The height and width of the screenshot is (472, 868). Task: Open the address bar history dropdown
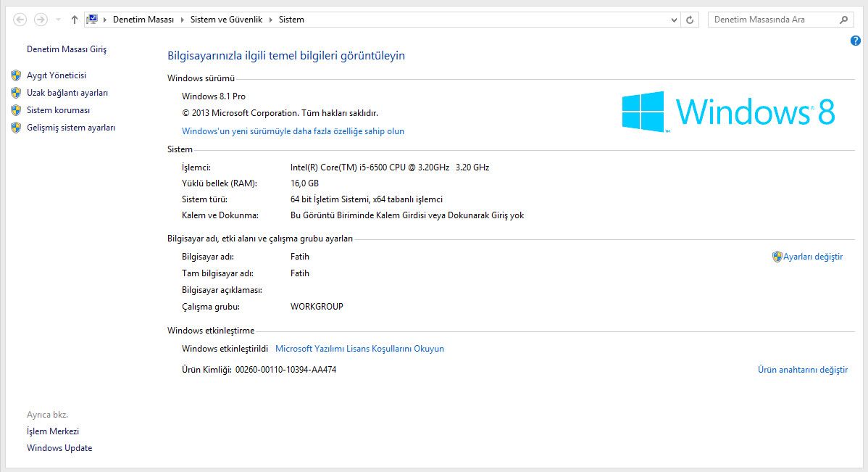674,20
